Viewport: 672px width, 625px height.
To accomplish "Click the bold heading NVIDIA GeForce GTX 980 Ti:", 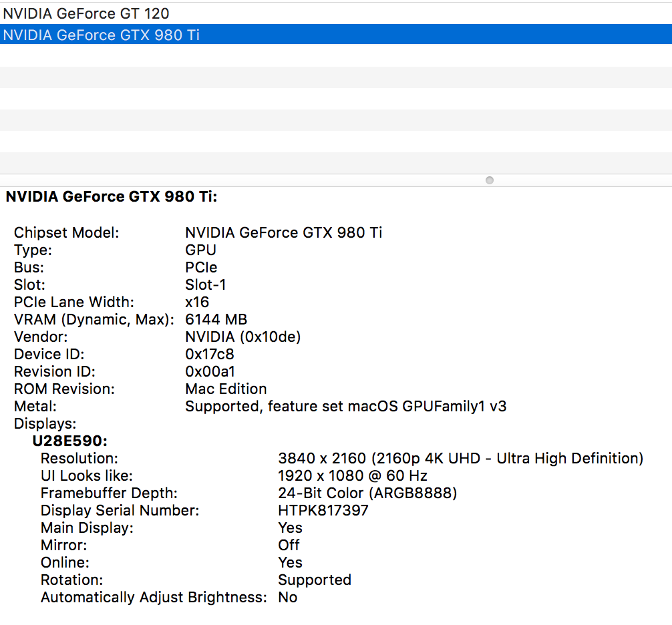I will click(x=112, y=196).
